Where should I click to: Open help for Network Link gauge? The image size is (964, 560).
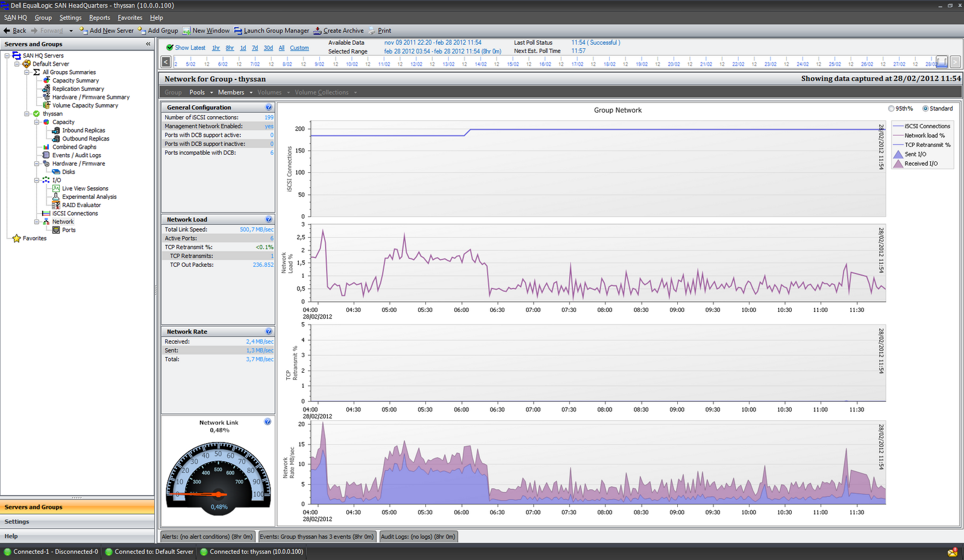coord(268,422)
